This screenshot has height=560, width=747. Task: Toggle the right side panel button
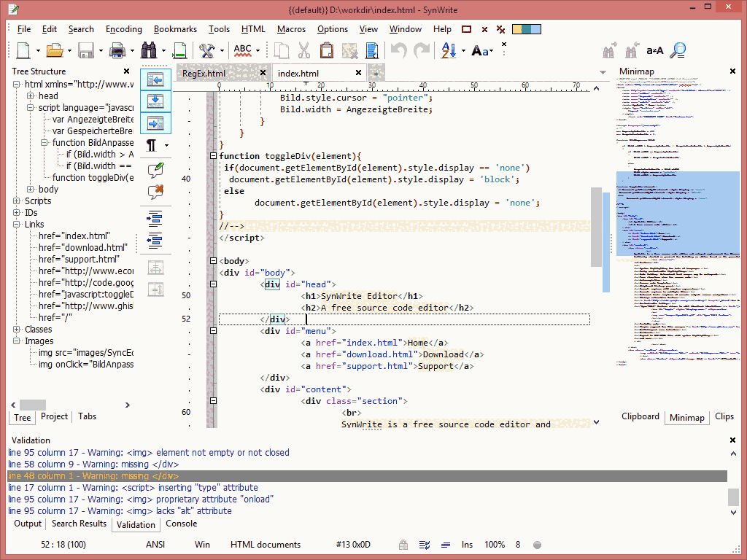coord(155,122)
